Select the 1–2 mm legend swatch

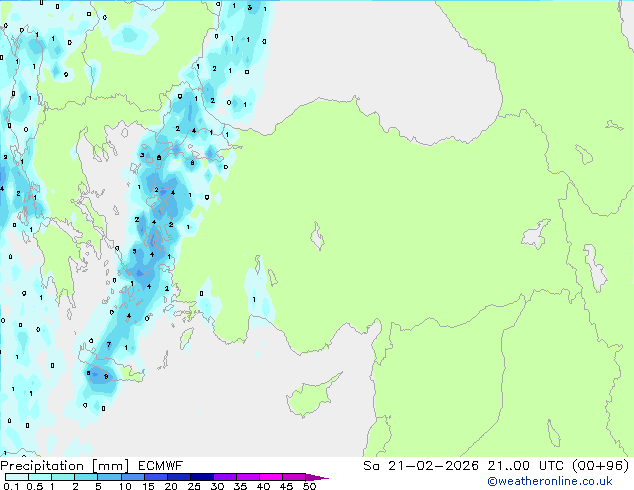63,477
